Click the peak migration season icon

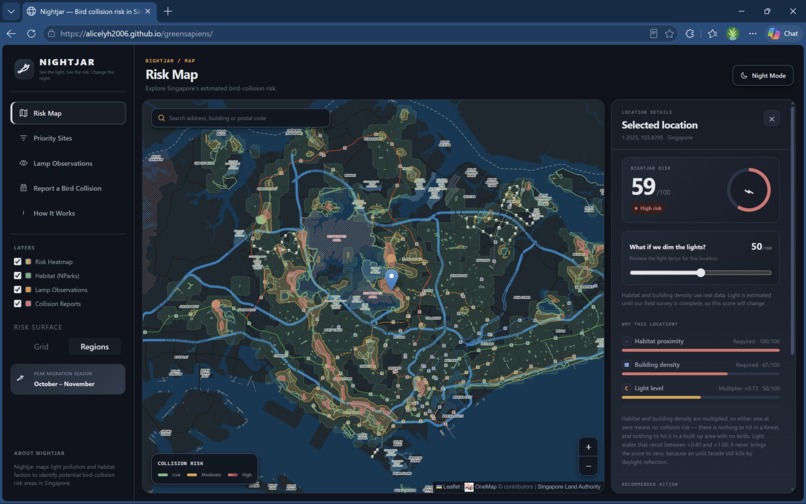[21, 379]
